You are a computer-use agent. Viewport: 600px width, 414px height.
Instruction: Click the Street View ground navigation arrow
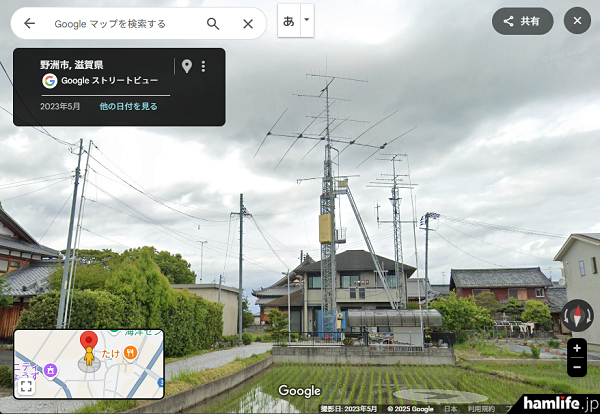(x=440, y=395)
